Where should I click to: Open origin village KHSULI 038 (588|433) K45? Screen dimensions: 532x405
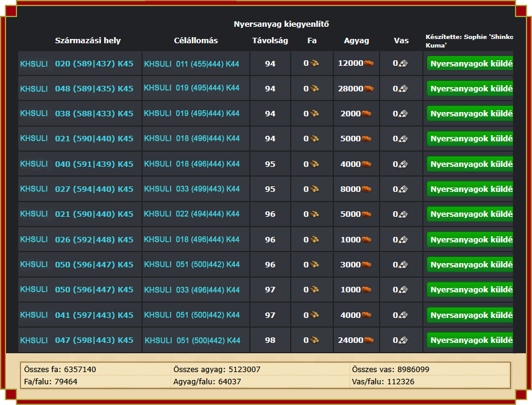coord(77,113)
